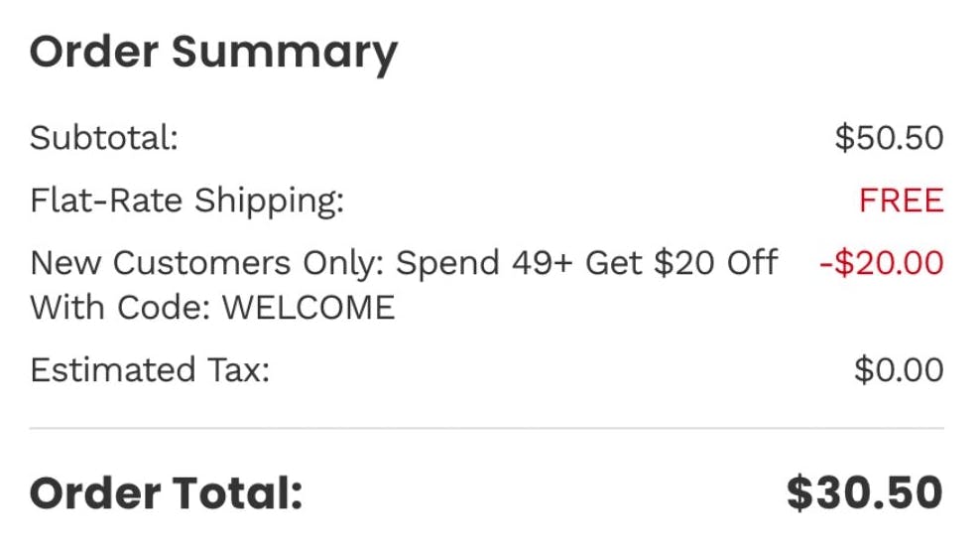Click the 'With Code:' text
Screen dimensions: 980x547
[121, 307]
